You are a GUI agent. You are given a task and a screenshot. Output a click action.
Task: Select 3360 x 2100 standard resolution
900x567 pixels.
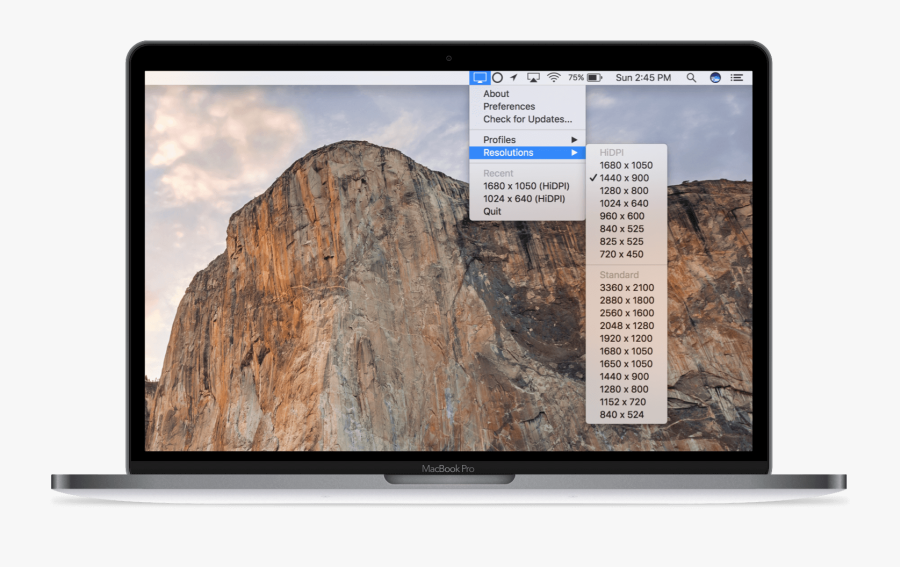coord(626,288)
